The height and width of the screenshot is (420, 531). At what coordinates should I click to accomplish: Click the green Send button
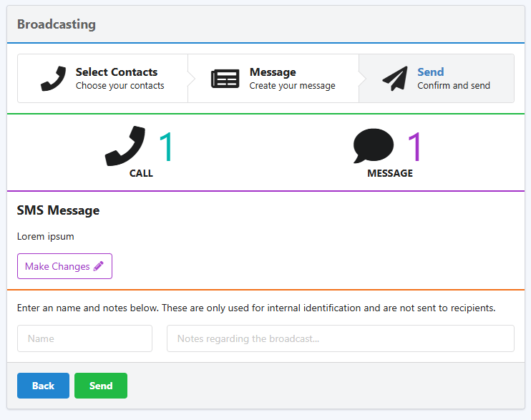(x=101, y=386)
